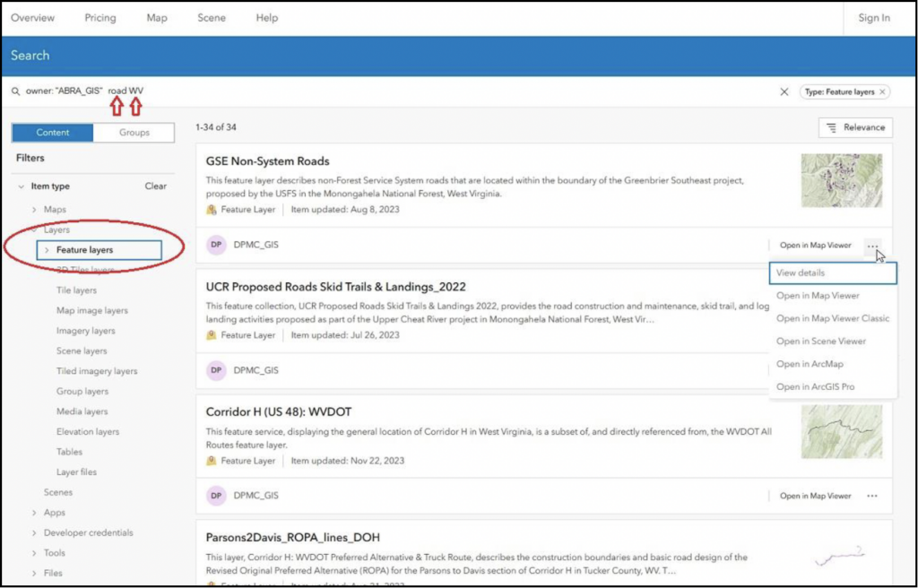Select the Tile layers filter
The width and height of the screenshot is (918, 588).
pyautogui.click(x=76, y=290)
